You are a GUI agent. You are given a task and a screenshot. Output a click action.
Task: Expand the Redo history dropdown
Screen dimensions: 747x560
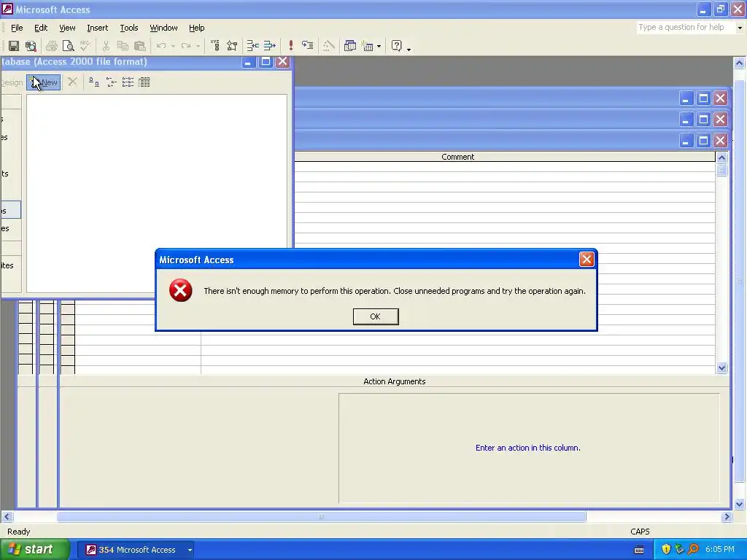[198, 46]
